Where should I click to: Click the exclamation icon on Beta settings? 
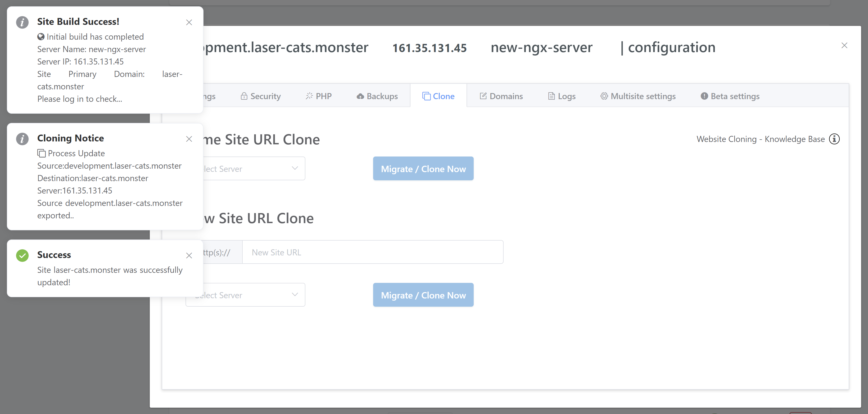pyautogui.click(x=704, y=96)
